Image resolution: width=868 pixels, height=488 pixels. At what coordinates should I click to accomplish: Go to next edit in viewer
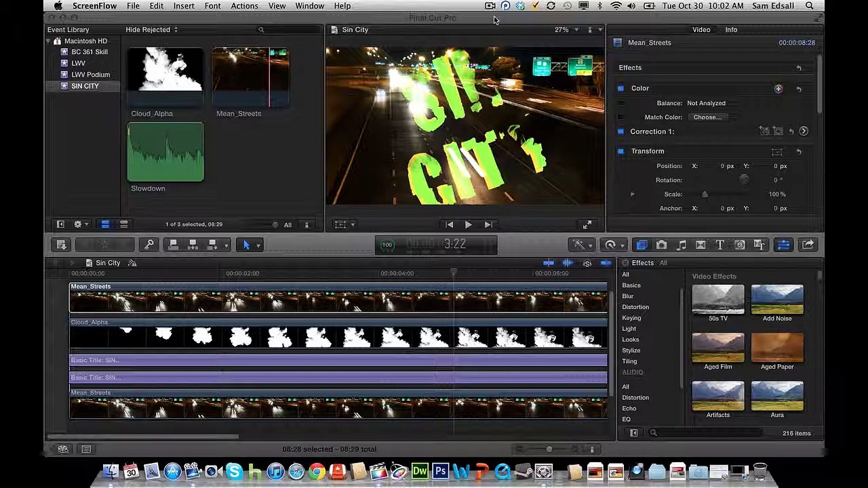[x=488, y=224]
